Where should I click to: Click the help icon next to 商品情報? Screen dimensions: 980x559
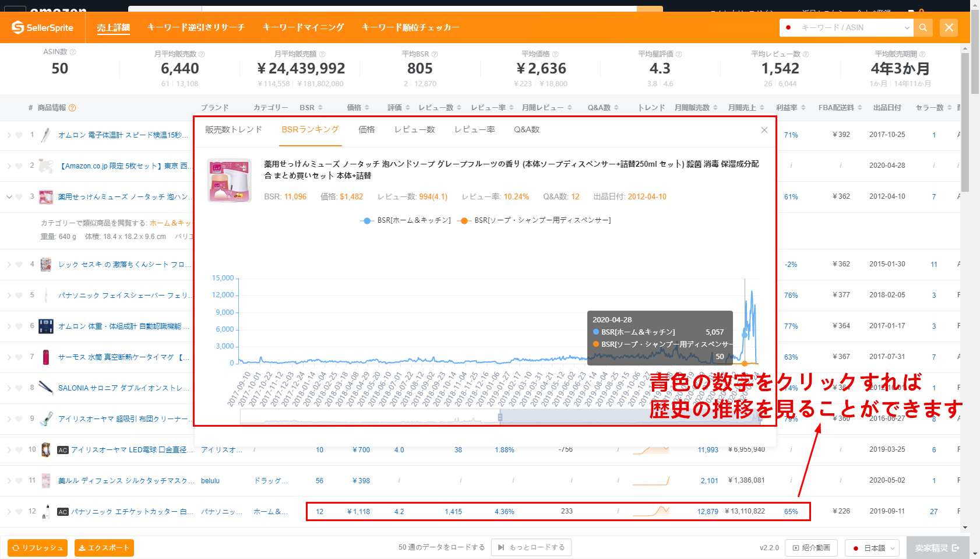[x=72, y=108]
